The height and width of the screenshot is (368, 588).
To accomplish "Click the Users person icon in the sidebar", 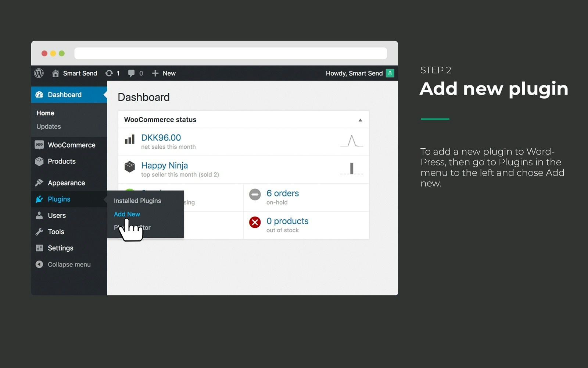I will click(x=39, y=215).
